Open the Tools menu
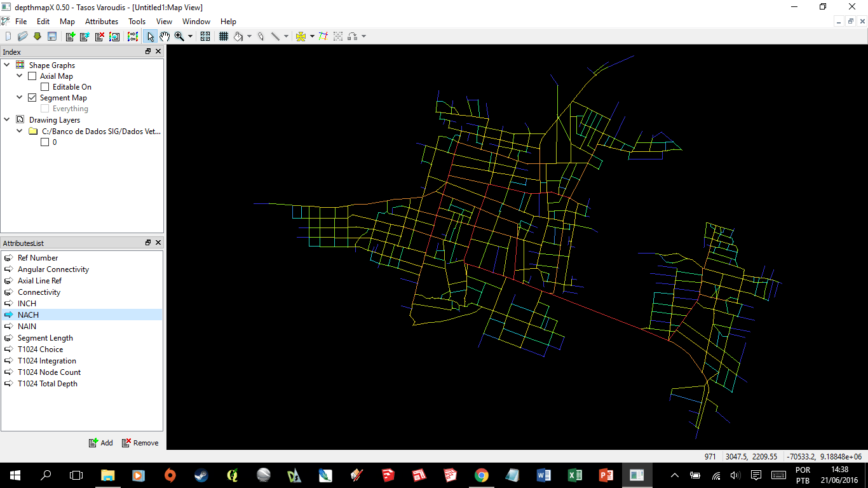 click(137, 21)
